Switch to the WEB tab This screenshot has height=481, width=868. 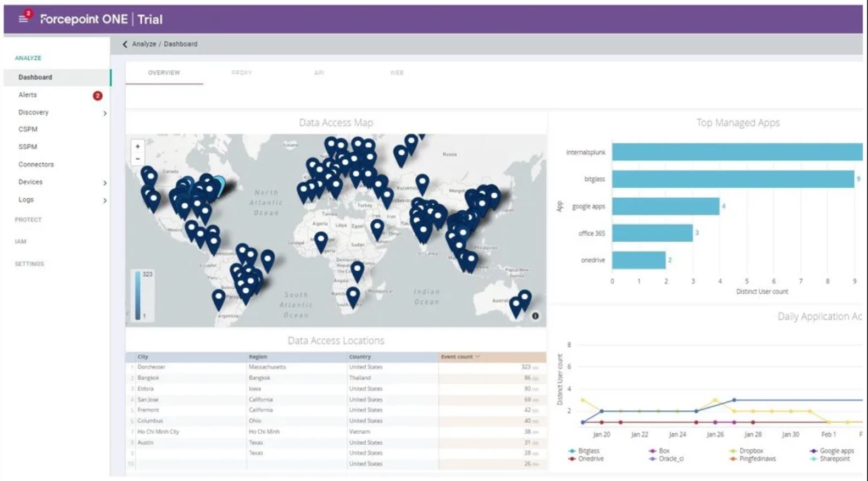[397, 72]
